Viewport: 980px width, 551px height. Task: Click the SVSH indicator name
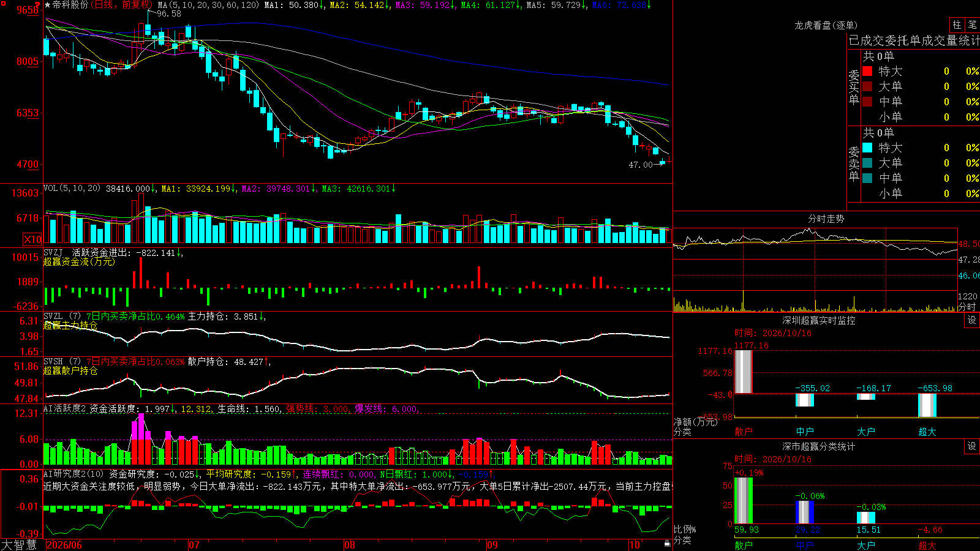point(53,362)
